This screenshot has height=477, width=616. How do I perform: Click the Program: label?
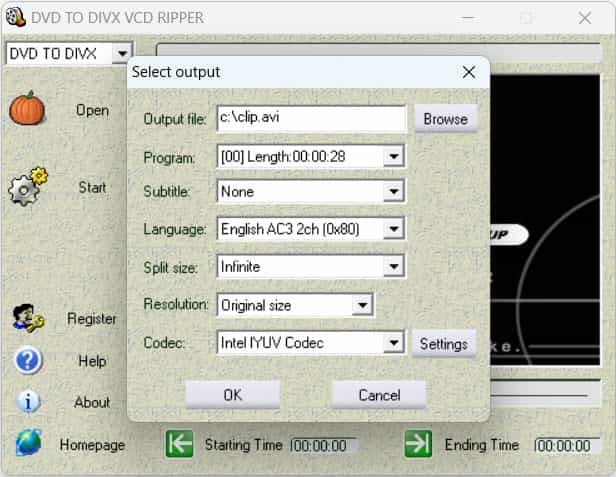tap(169, 158)
